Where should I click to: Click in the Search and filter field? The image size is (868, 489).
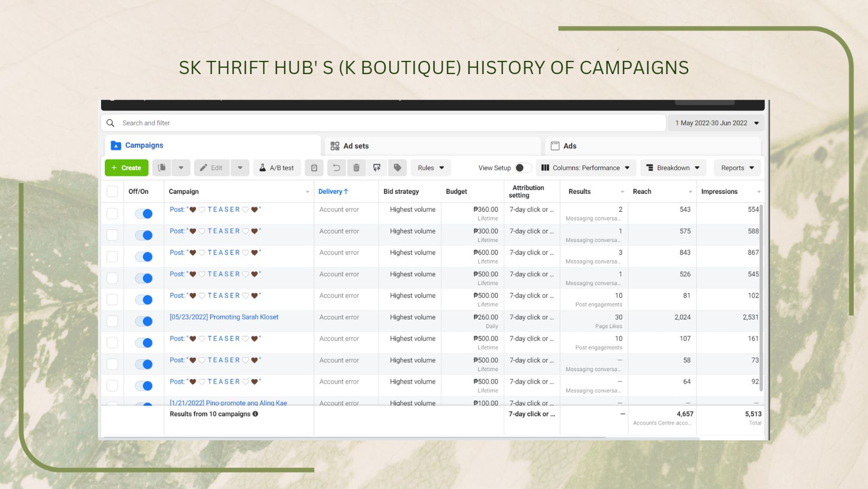384,123
